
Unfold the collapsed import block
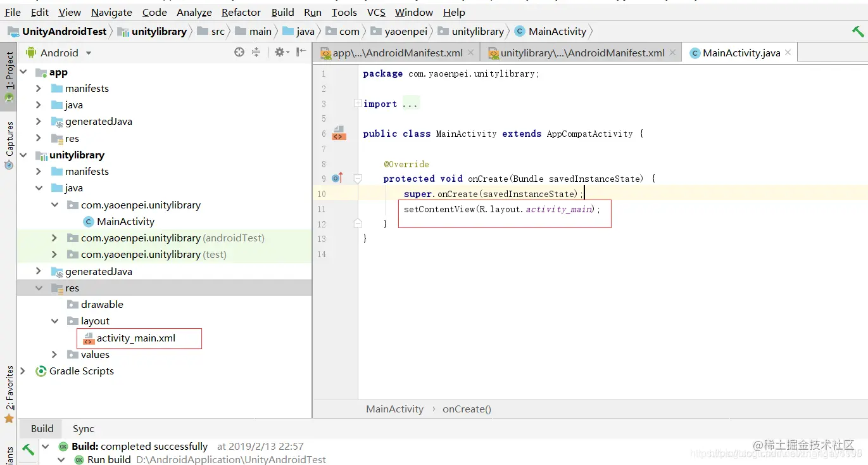click(358, 103)
